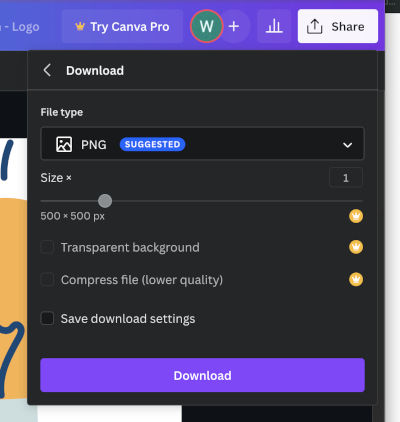Image resolution: width=400 pixels, height=422 pixels.
Task: Open the W profile avatar
Action: click(206, 26)
